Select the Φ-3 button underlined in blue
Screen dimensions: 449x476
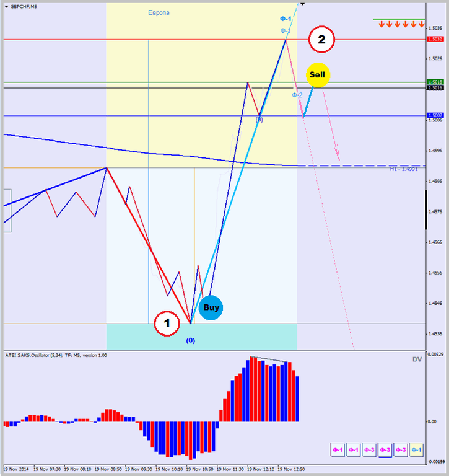click(x=385, y=449)
